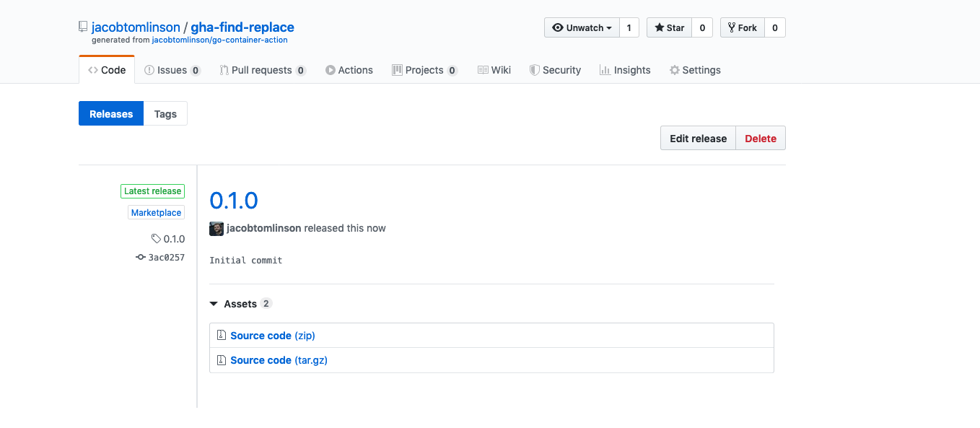Go to the Wiki tab
980x428 pixels.
click(494, 70)
